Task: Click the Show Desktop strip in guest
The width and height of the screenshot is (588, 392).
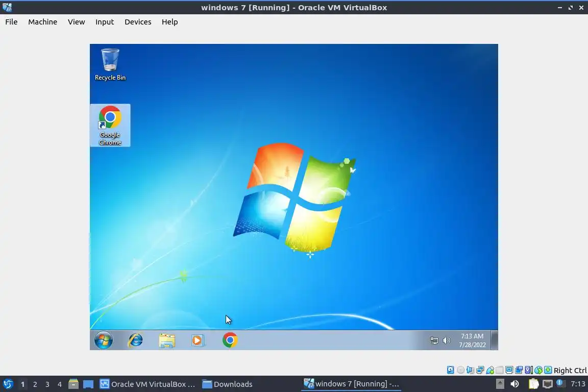Action: (x=495, y=340)
